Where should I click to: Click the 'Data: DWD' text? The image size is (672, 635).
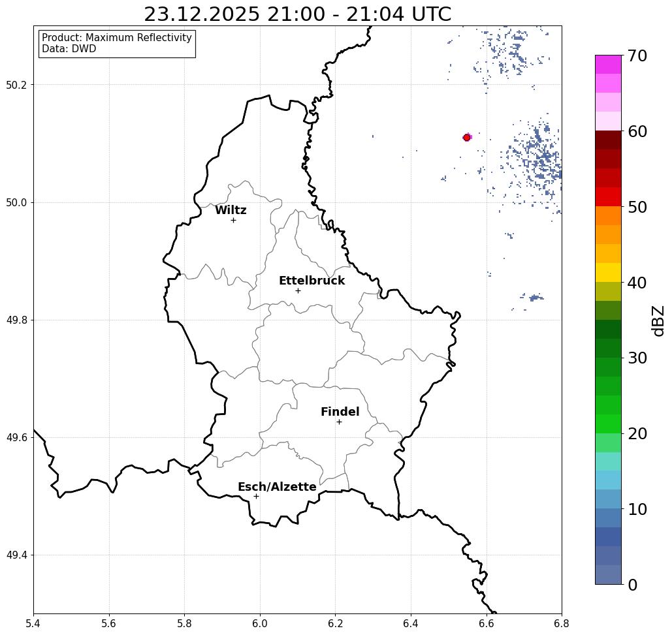click(69, 49)
